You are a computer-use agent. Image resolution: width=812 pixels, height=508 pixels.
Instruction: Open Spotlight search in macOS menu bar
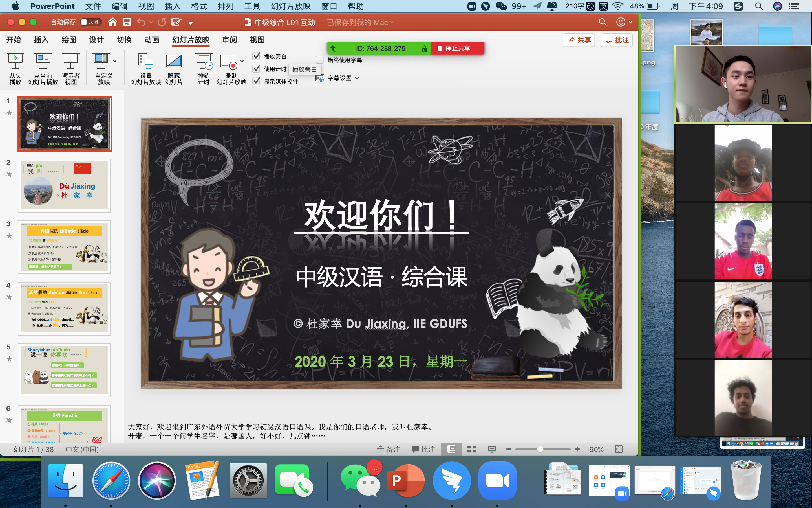(759, 6)
